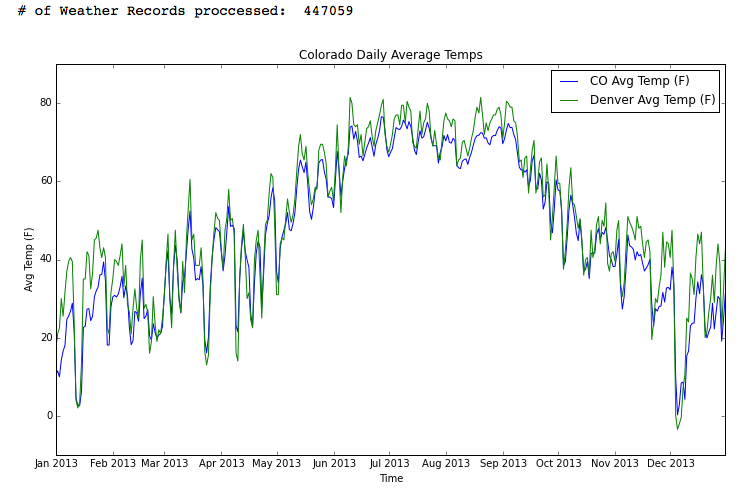Click the 'Jun 2013' x-axis tick label
740x492 pixels.
point(334,463)
